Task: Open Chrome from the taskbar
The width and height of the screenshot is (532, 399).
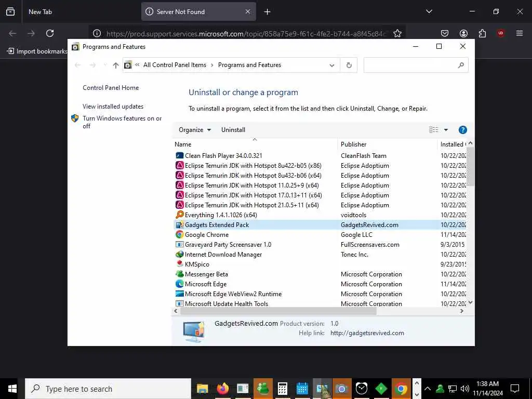Action: coord(401,389)
